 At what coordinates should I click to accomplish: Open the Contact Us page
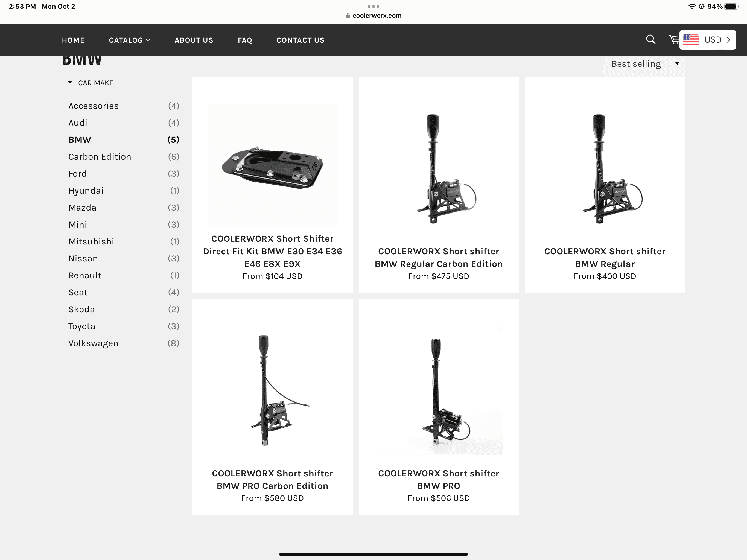(x=300, y=40)
